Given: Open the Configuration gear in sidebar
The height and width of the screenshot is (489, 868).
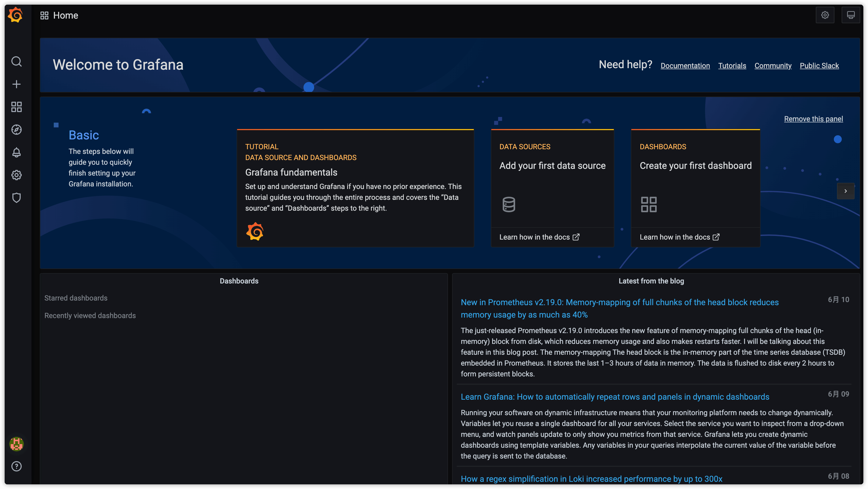Looking at the screenshot, I should (x=17, y=175).
